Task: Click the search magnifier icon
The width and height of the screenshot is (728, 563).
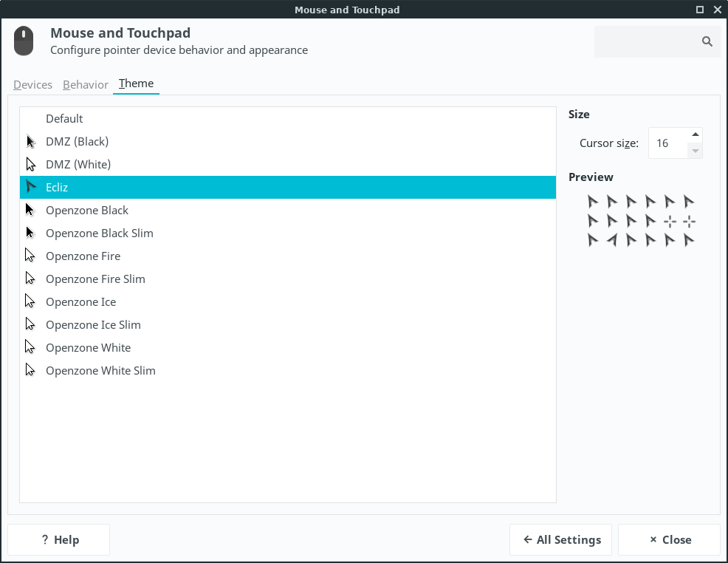Action: pyautogui.click(x=707, y=42)
